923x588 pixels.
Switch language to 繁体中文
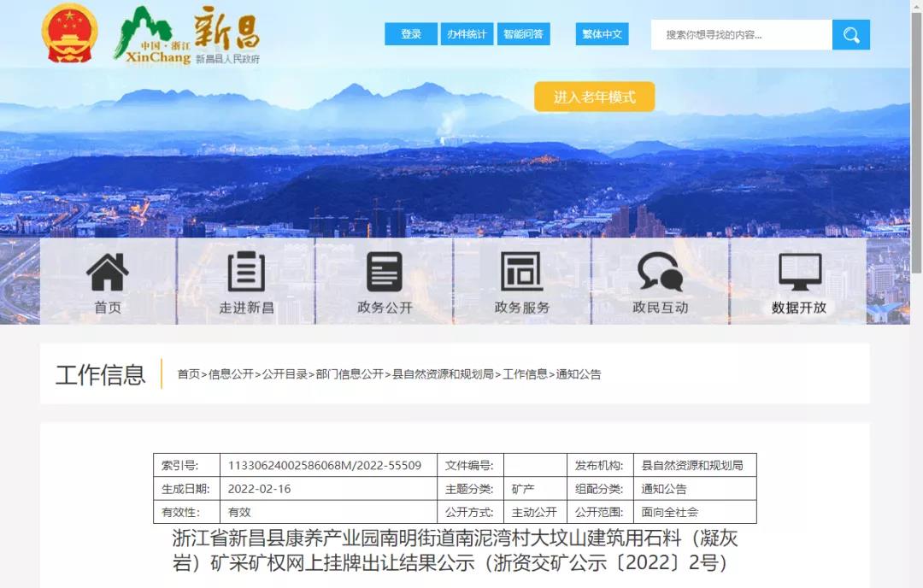tap(602, 34)
